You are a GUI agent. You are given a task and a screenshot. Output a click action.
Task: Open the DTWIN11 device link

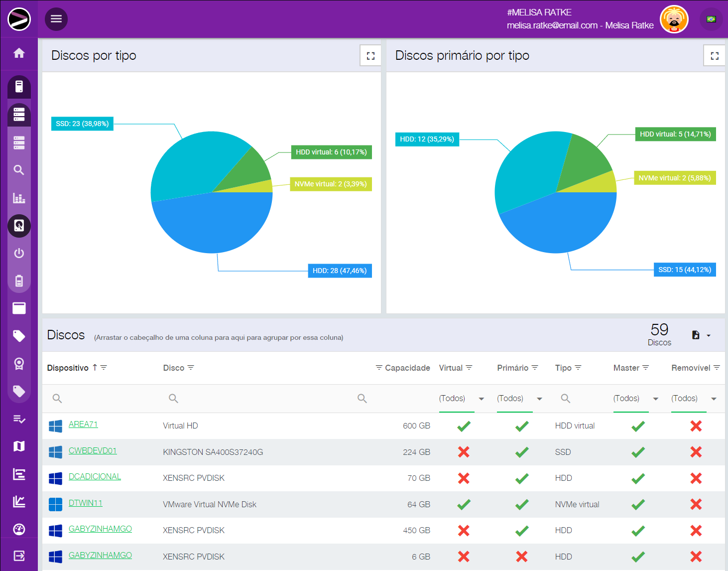point(85,503)
